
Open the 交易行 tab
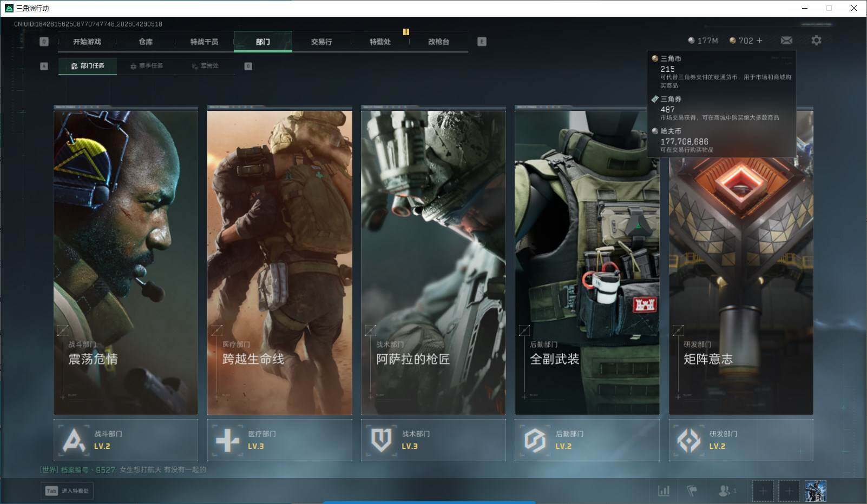[x=321, y=42]
